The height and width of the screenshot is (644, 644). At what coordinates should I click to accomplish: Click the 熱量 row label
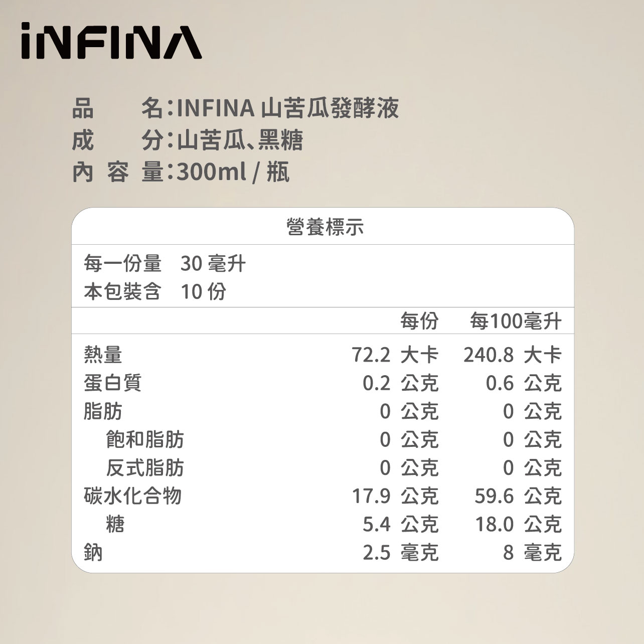point(103,355)
